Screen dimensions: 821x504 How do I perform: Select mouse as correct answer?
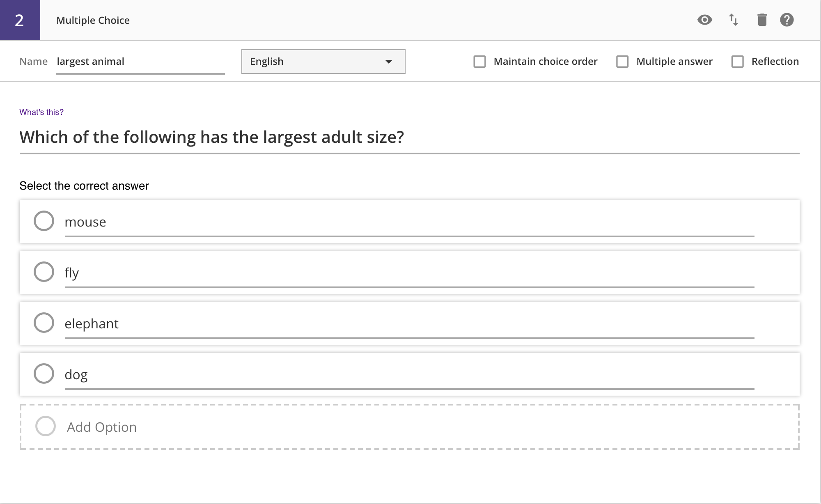point(44,221)
